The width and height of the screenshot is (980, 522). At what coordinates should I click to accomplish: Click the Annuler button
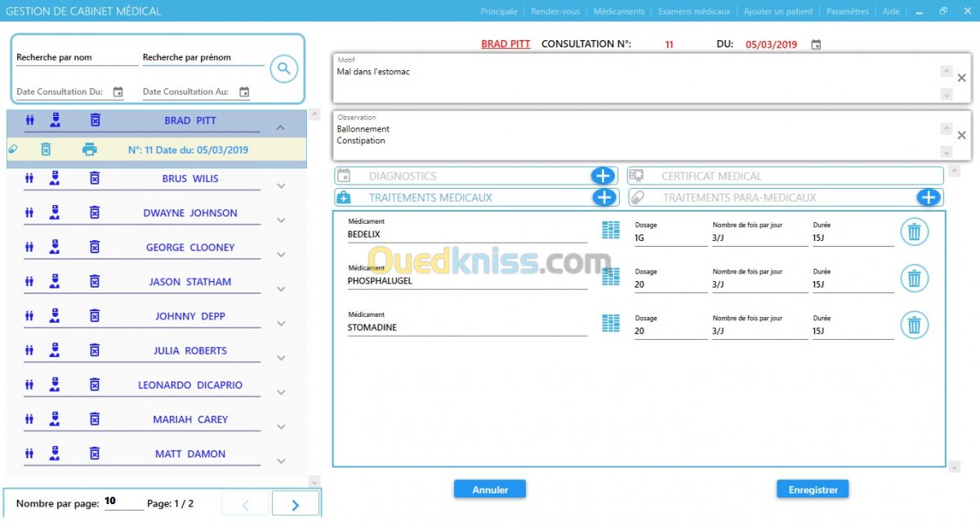tap(489, 489)
